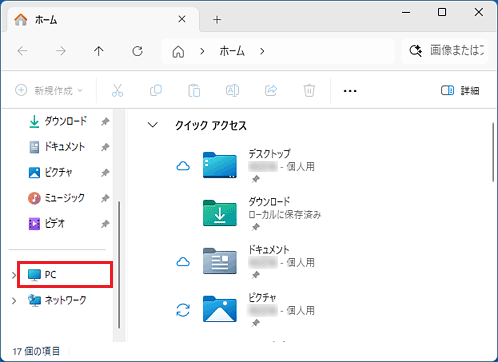Open a new tab with plus button
The image size is (498, 362).
[x=217, y=20]
